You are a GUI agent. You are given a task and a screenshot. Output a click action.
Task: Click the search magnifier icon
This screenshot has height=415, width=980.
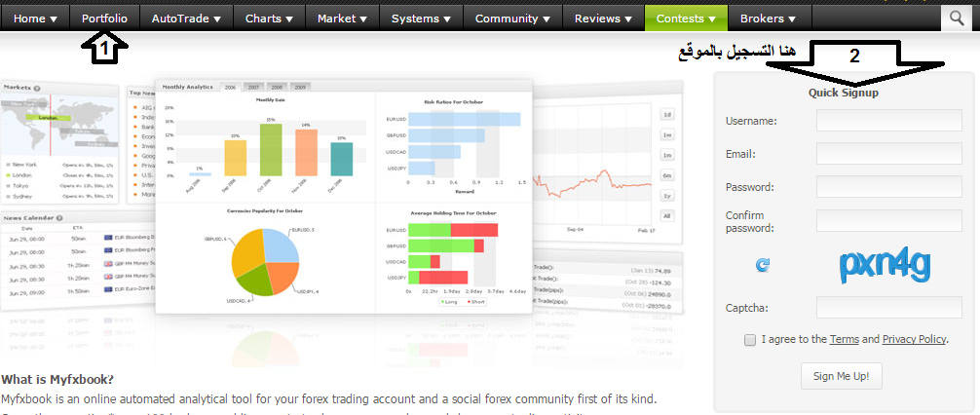[957, 19]
